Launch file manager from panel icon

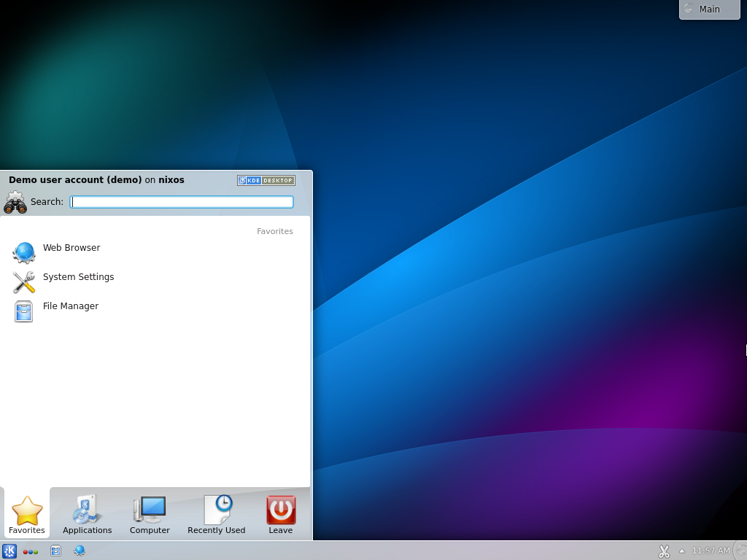point(55,551)
